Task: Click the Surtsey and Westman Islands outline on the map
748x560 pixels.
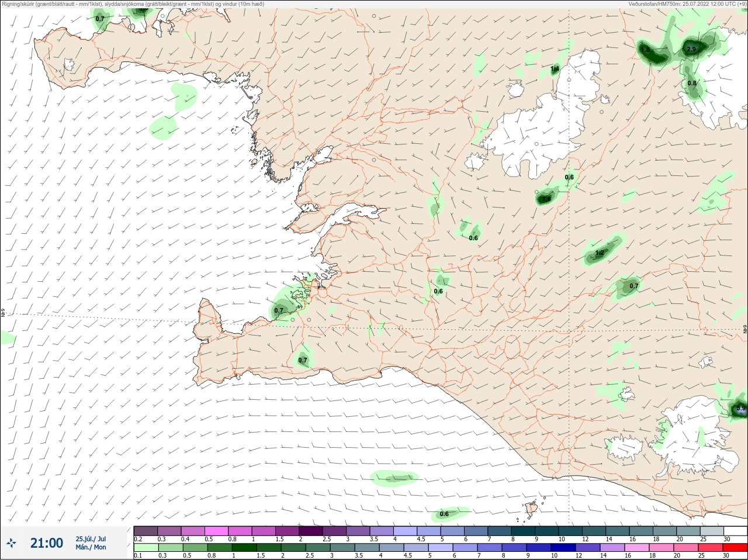Action: tap(531, 510)
